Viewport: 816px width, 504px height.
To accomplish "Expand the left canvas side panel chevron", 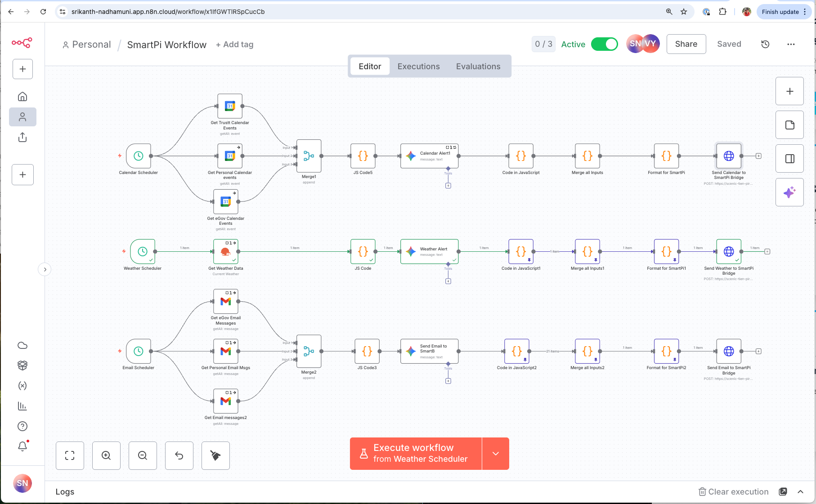I will coord(45,269).
